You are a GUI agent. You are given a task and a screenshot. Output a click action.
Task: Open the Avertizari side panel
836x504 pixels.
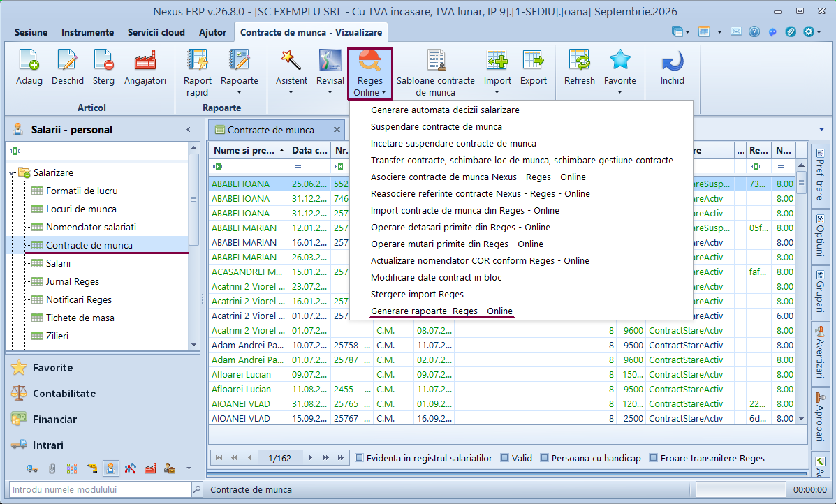coord(819,353)
